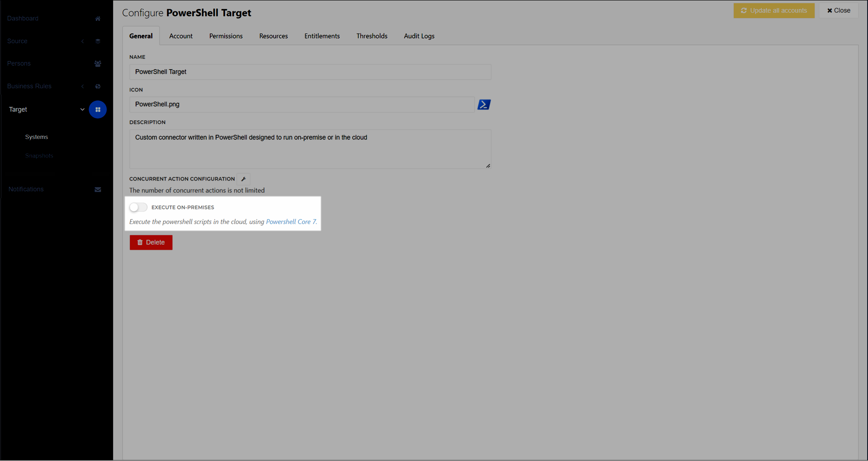Switch to the Account tab
The image size is (868, 461).
point(181,36)
